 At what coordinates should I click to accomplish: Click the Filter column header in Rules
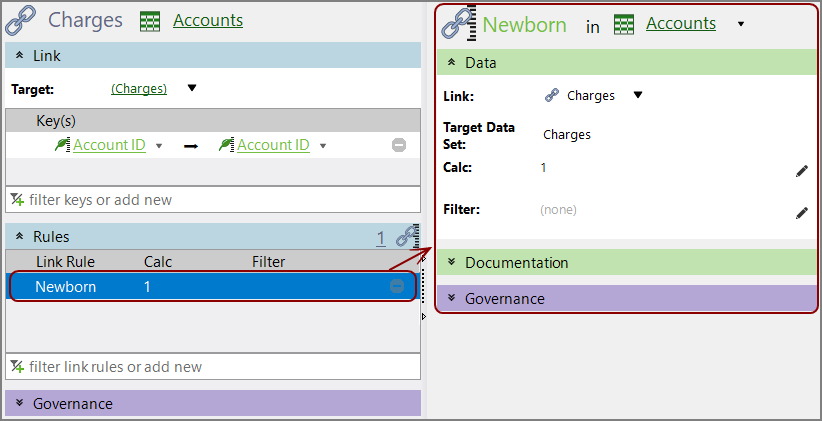[x=268, y=261]
